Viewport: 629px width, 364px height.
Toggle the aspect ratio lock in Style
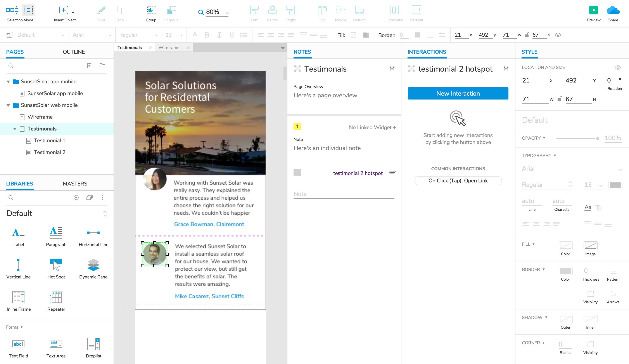[560, 99]
